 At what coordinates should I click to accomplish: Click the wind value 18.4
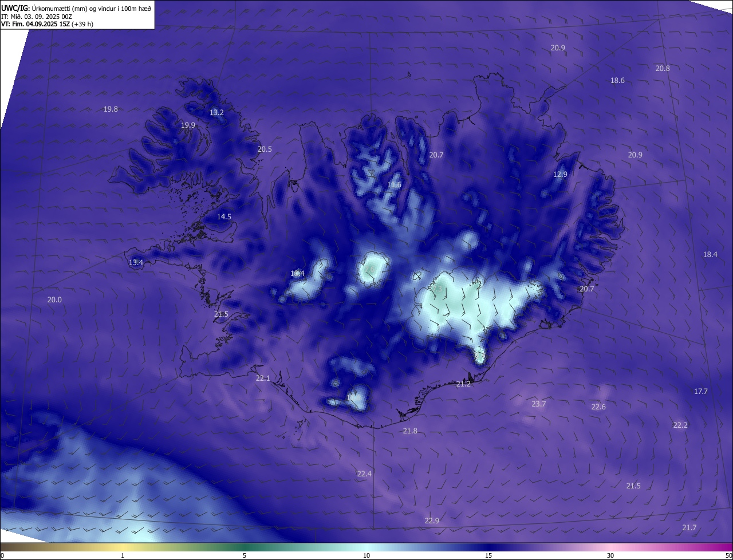point(710,255)
